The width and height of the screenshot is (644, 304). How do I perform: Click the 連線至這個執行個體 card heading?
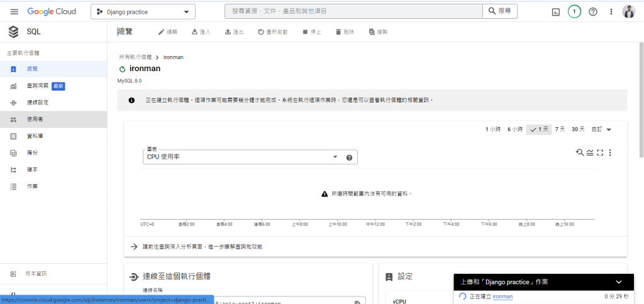click(177, 276)
